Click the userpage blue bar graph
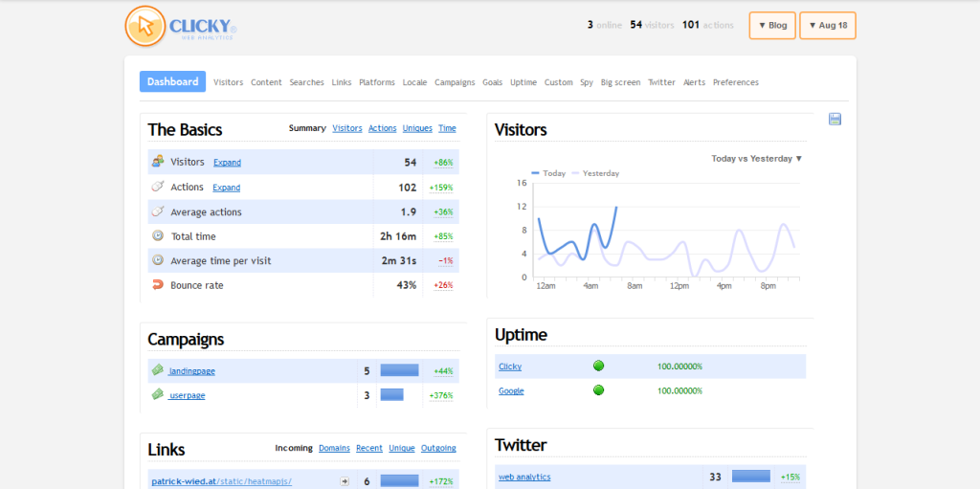The image size is (980, 489). [x=391, y=394]
